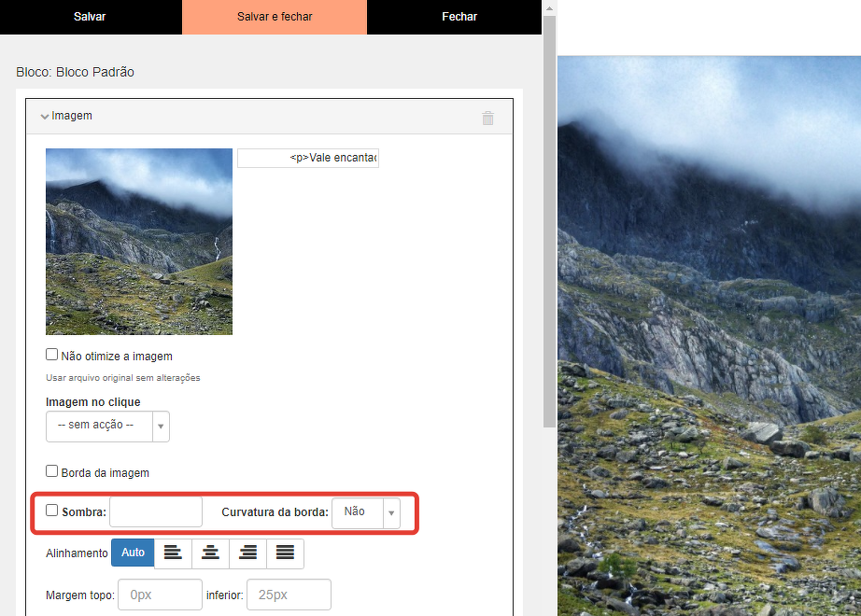
Task: Click the Salvar tab
Action: [90, 17]
